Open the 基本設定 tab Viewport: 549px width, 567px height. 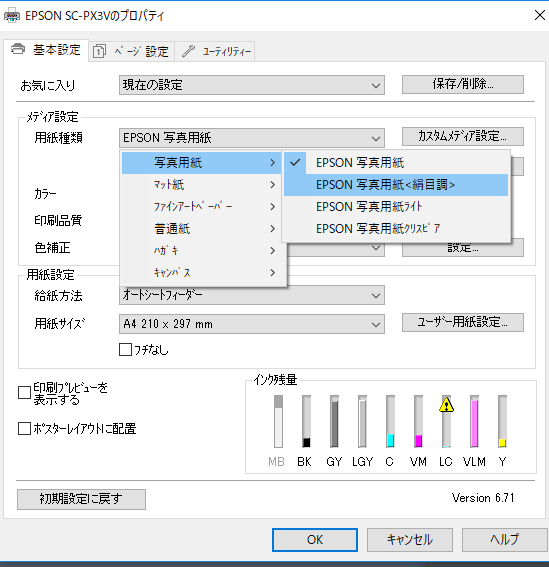coord(46,50)
